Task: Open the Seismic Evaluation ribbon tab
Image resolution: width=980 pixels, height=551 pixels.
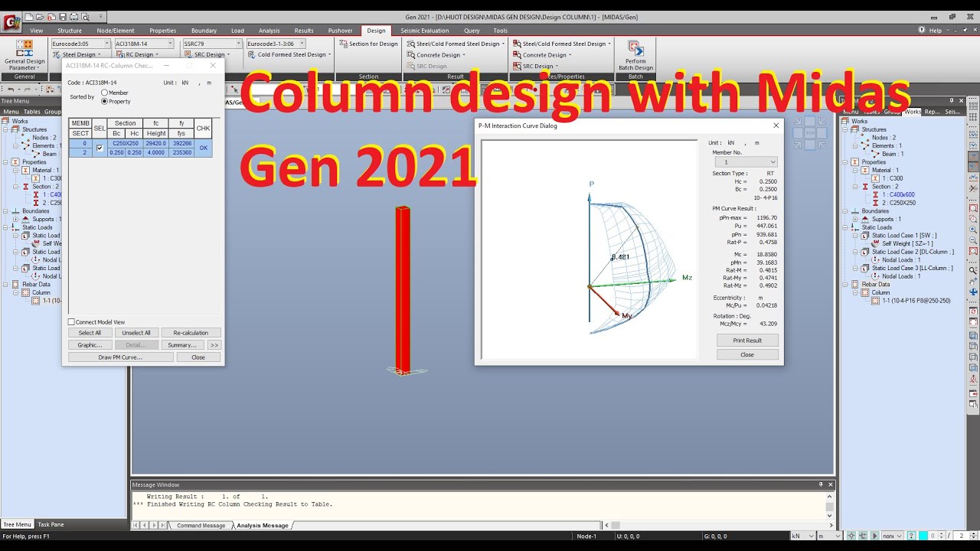Action: pyautogui.click(x=425, y=31)
